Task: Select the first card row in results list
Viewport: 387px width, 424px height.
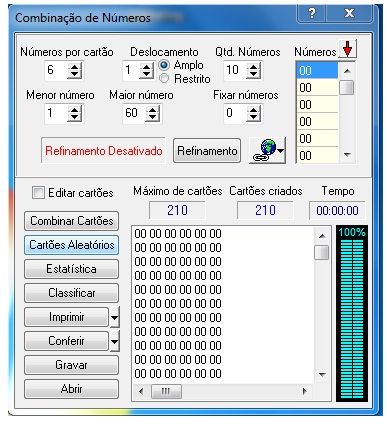Action: pyautogui.click(x=178, y=234)
